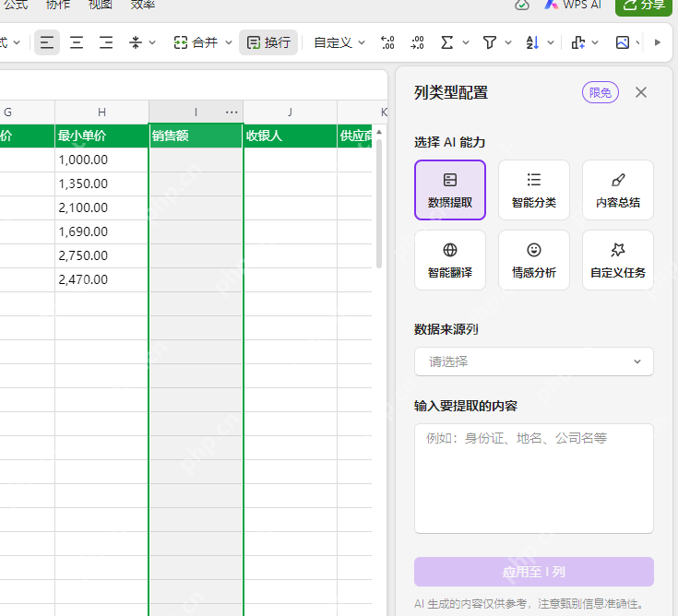This screenshot has width=678, height=616.
Task: Open vertical alignment options arrow
Action: (x=152, y=42)
